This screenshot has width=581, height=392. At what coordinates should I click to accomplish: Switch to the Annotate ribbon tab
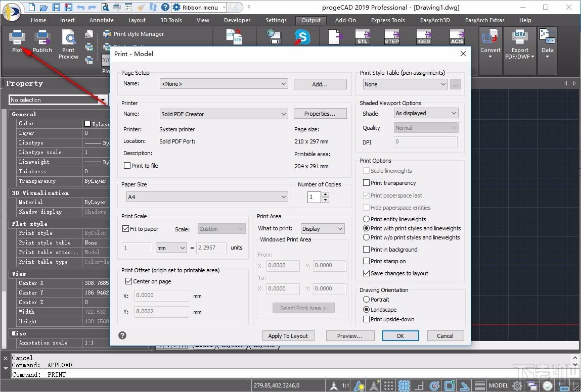click(x=102, y=20)
